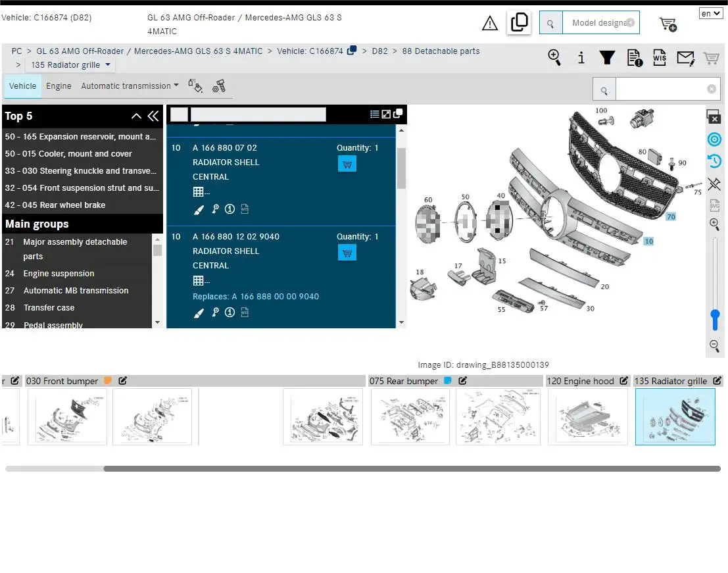This screenshot has width=728, height=573.
Task: Click vehicle C166874 copy icon in breadcrumb
Action: [352, 50]
